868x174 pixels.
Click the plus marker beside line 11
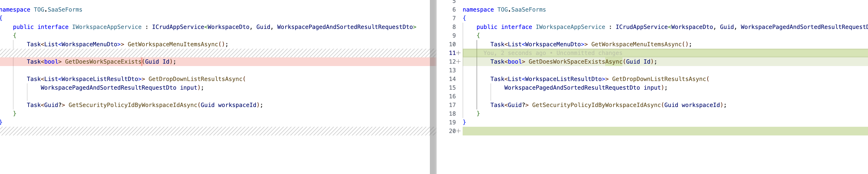(459, 53)
